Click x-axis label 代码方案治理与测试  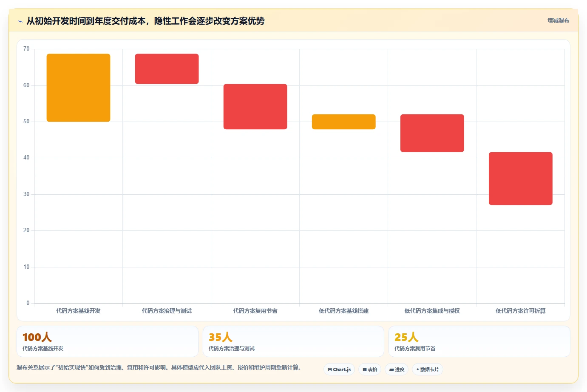(167, 311)
